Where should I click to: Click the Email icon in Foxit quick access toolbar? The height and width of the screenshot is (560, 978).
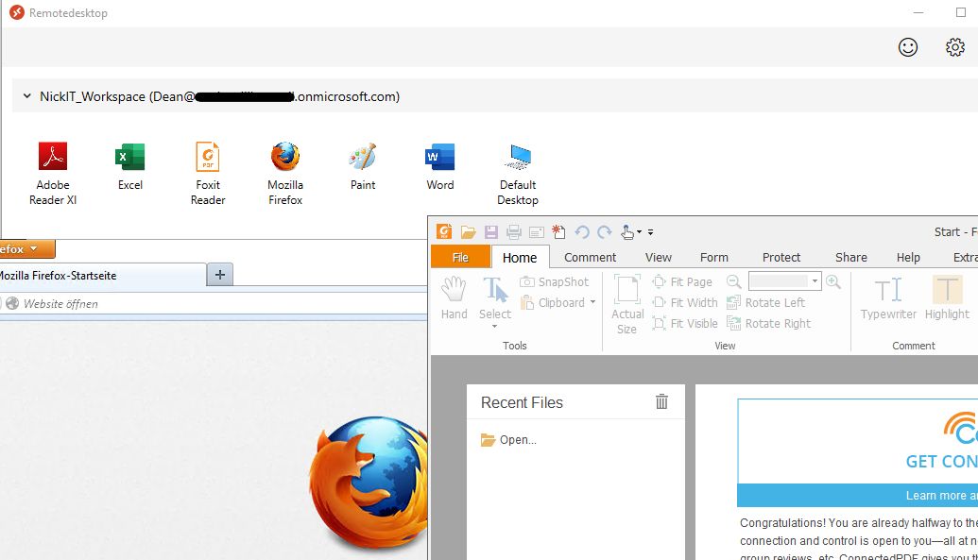tap(537, 232)
